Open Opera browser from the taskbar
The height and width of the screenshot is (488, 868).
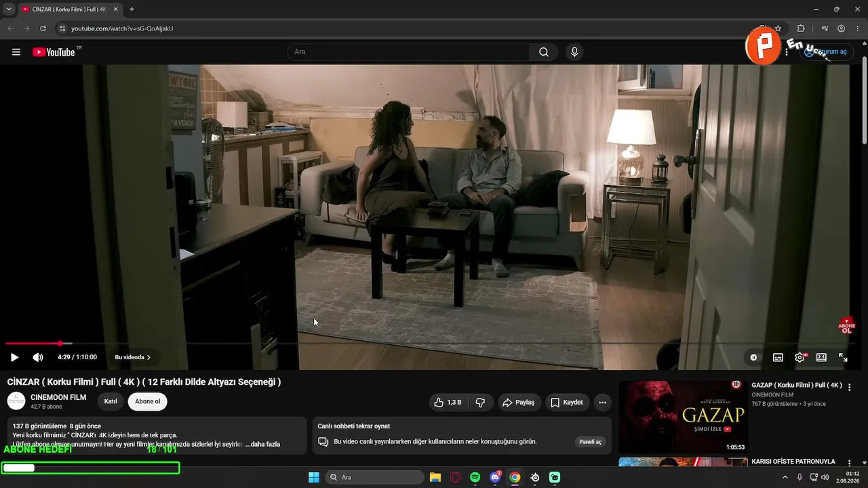pos(455,477)
